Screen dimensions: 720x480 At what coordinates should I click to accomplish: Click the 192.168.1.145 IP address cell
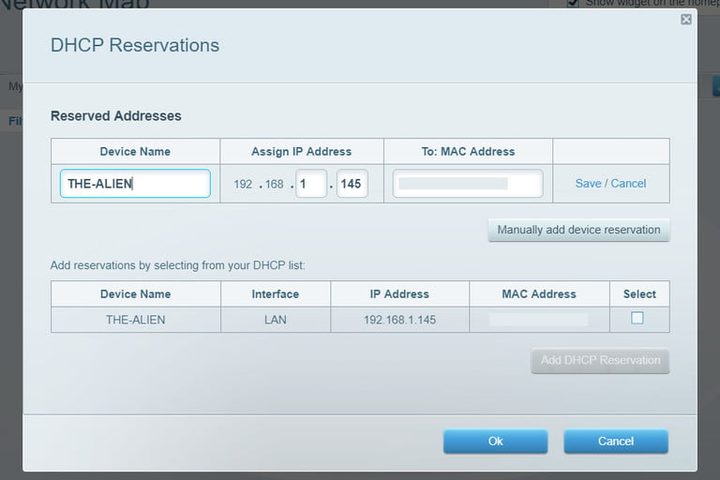[399, 320]
